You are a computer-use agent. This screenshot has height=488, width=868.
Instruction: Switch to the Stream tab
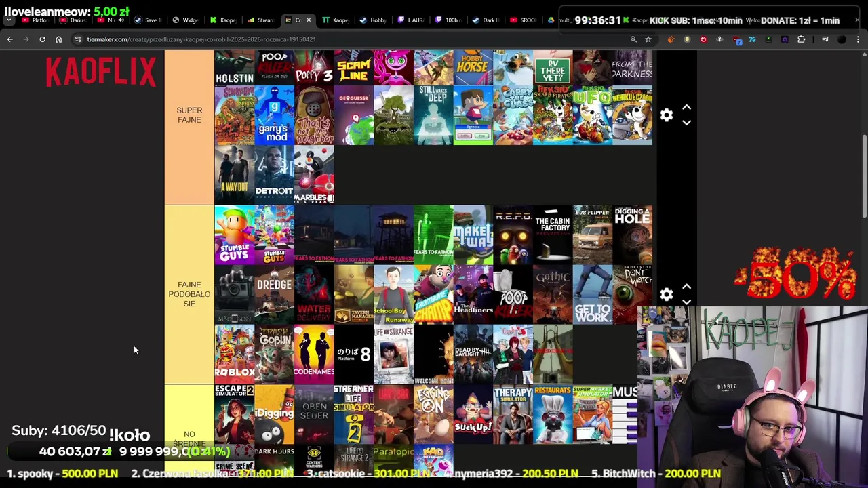[x=260, y=20]
